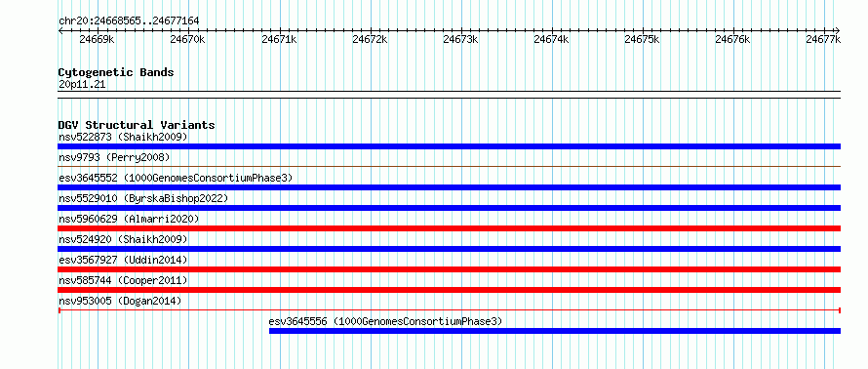Viewport: 868px width, 369px height.
Task: Click the thin brown line for nsv9793
Action: (x=449, y=166)
